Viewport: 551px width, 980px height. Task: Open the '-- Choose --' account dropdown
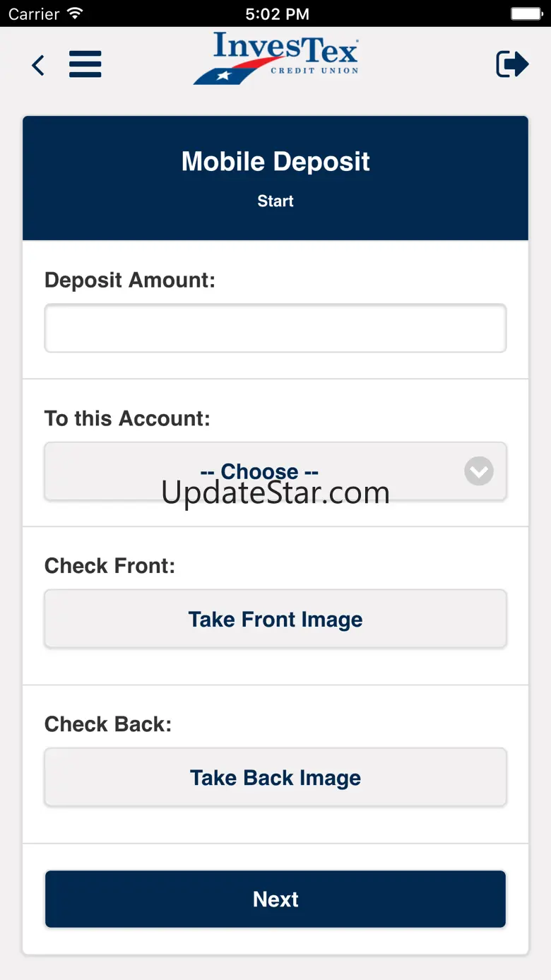pyautogui.click(x=275, y=471)
